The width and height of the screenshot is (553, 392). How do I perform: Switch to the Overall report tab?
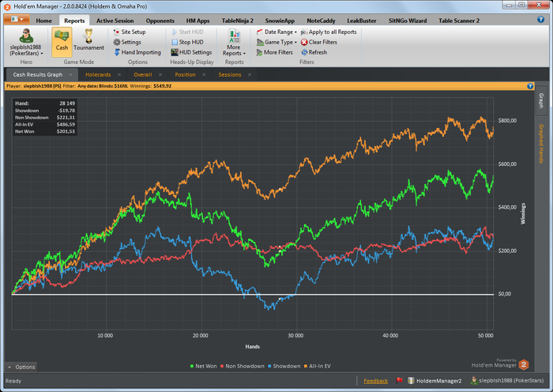(143, 75)
